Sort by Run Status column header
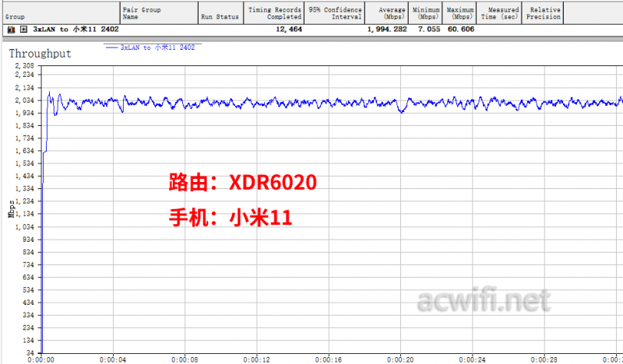This screenshot has width=623, height=364. [x=221, y=12]
